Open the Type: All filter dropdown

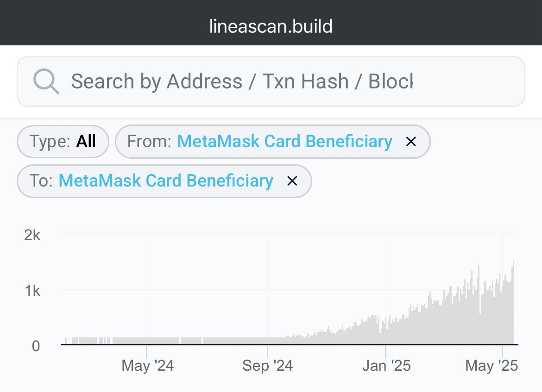point(63,142)
